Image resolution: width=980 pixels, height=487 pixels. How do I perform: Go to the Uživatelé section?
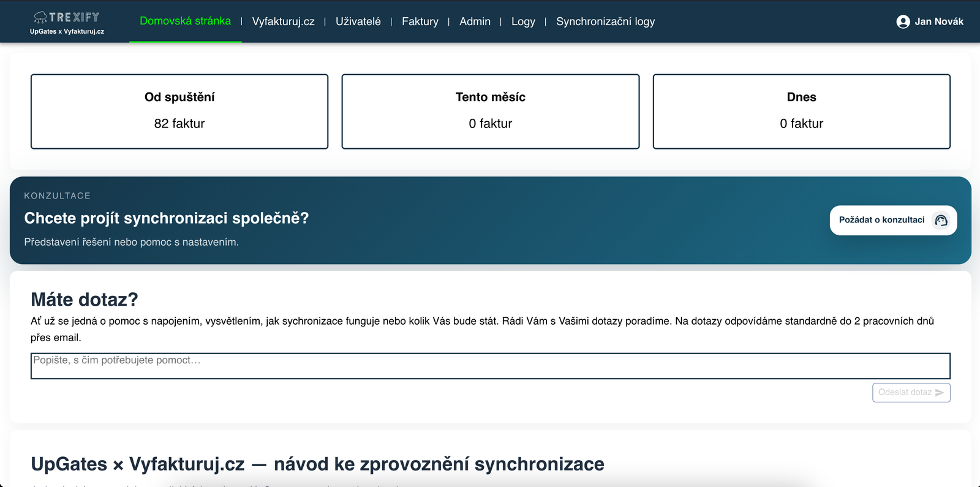[x=358, y=21]
